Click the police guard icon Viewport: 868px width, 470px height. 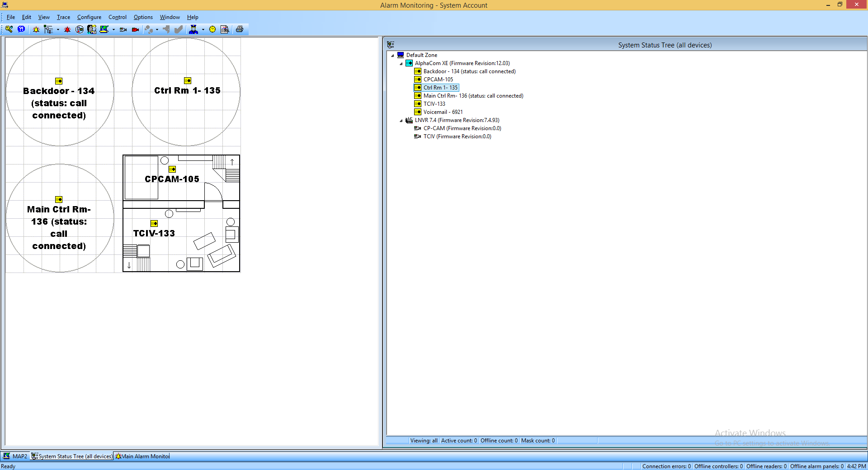tap(193, 29)
